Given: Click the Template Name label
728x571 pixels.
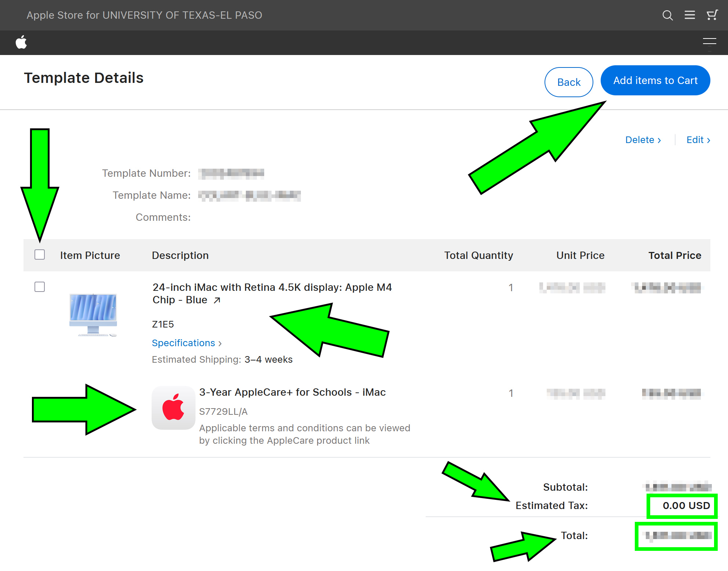Looking at the screenshot, I should [152, 195].
